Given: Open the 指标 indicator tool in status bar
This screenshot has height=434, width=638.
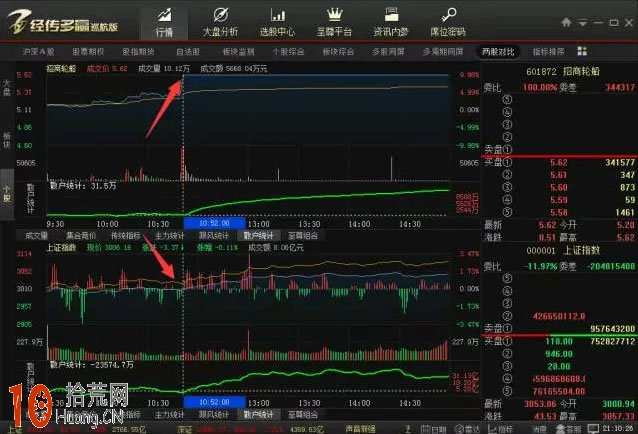Looking at the screenshot, I should 500,429.
